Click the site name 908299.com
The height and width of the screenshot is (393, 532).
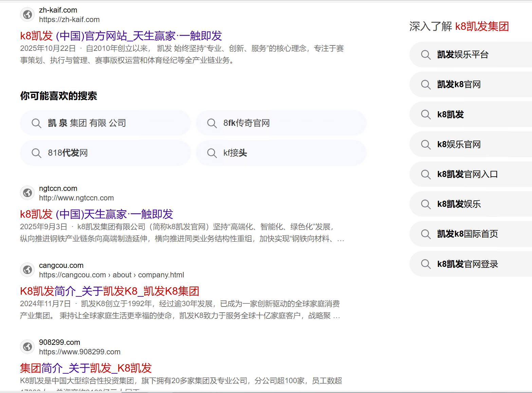[x=59, y=342]
